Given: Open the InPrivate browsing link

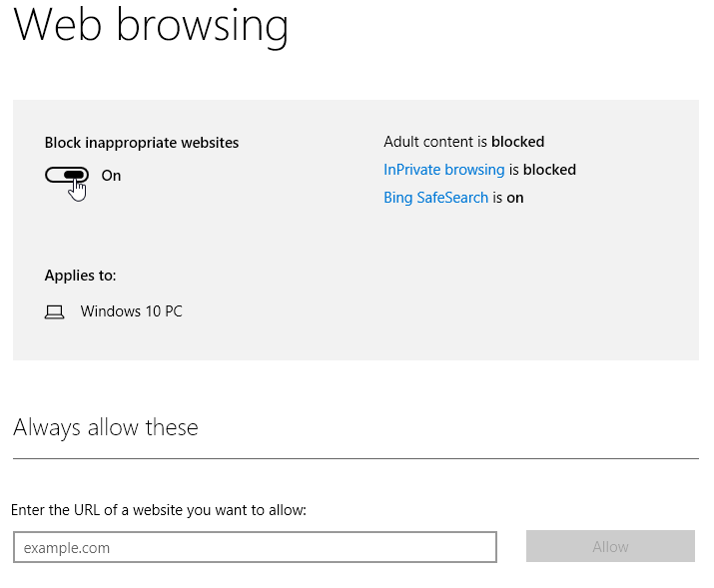Looking at the screenshot, I should tap(443, 170).
